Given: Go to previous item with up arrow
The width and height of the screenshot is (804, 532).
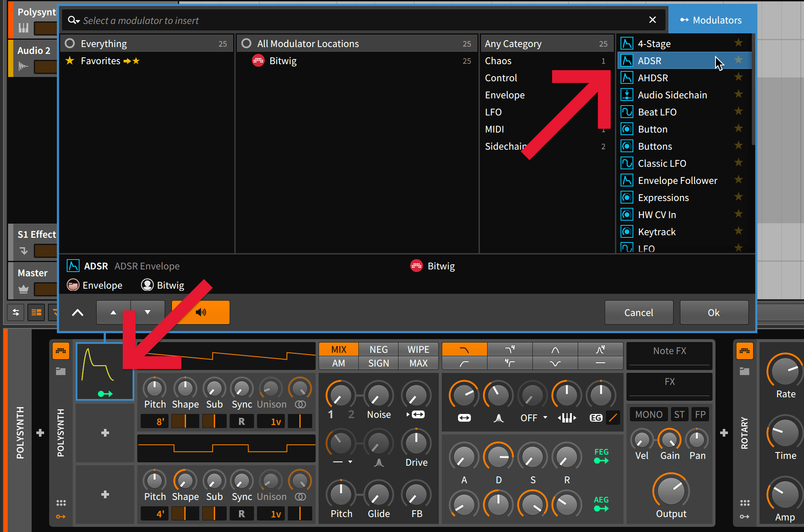Looking at the screenshot, I should coord(113,312).
